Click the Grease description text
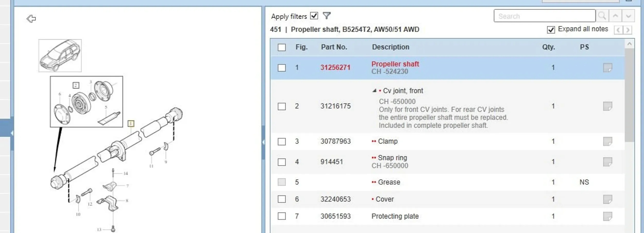Image resolution: width=644 pixels, height=233 pixels. pos(389,182)
